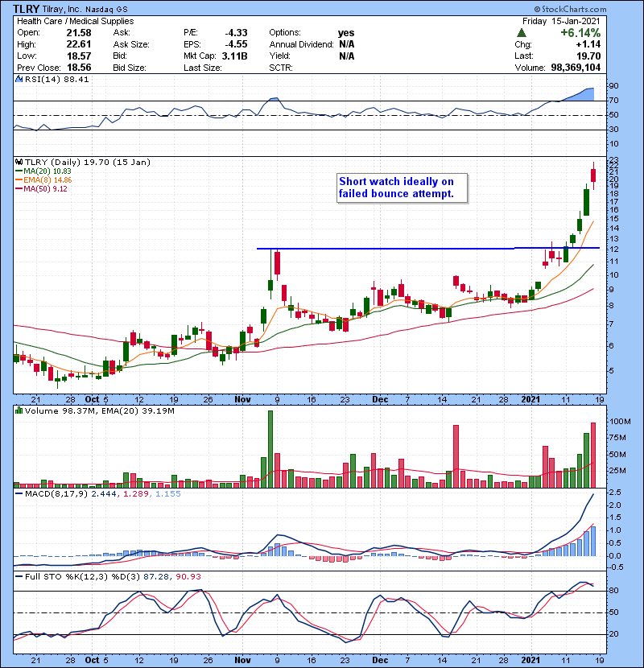The height and width of the screenshot is (668, 644).
Task: Click the Mkt Cap value 3.11B
Action: coord(234,56)
